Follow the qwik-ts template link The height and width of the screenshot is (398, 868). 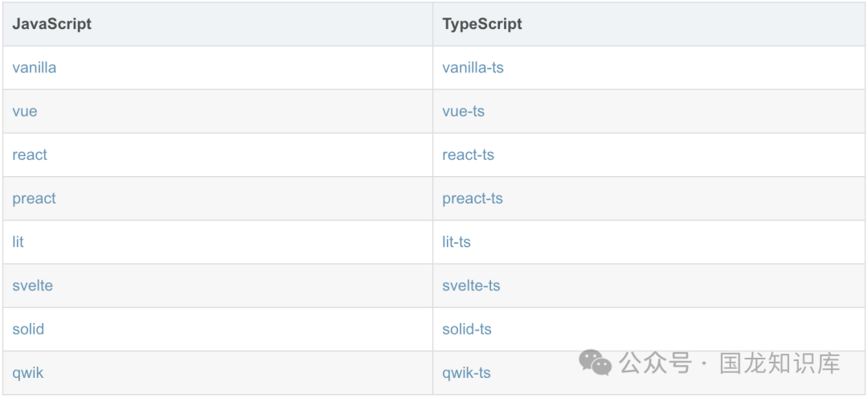[466, 372]
